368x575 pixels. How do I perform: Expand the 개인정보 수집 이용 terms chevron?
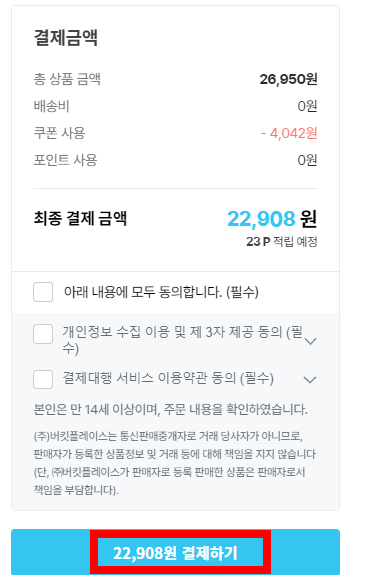310,341
